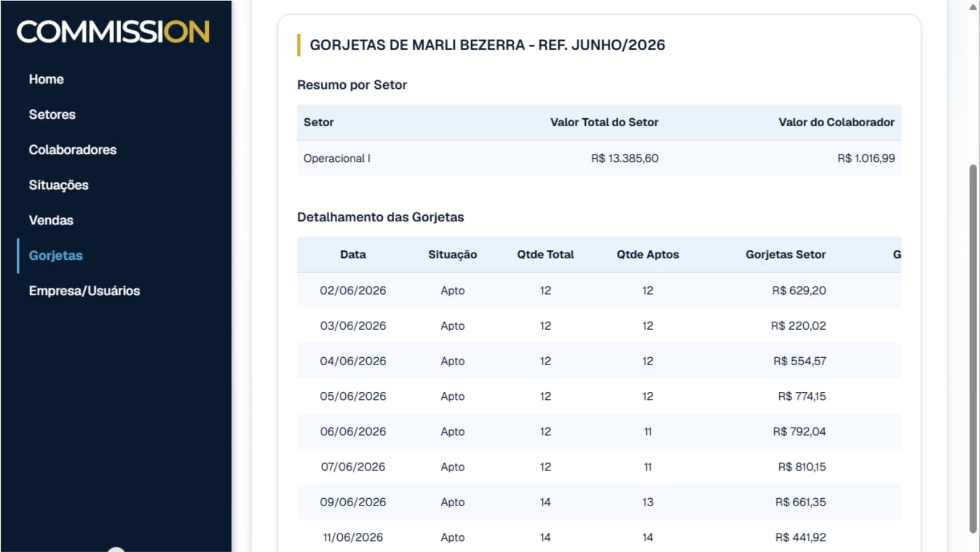Select the 02/06/2026 date cell

coord(353,290)
